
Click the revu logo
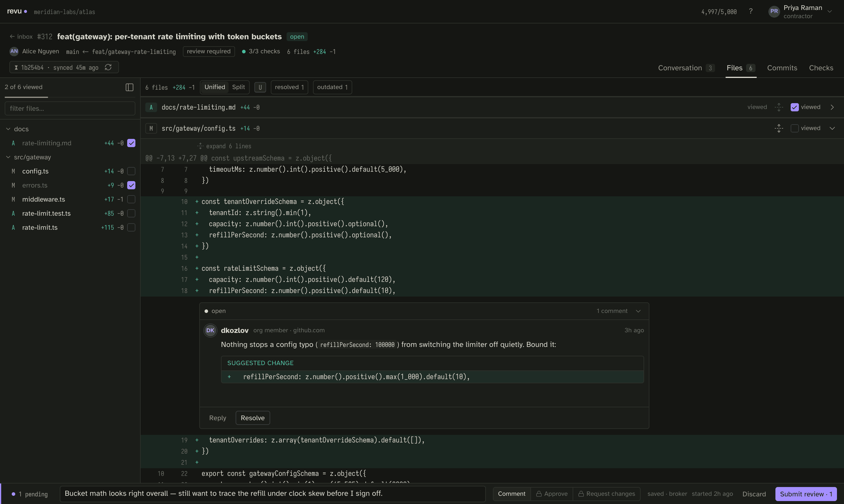[17, 11]
